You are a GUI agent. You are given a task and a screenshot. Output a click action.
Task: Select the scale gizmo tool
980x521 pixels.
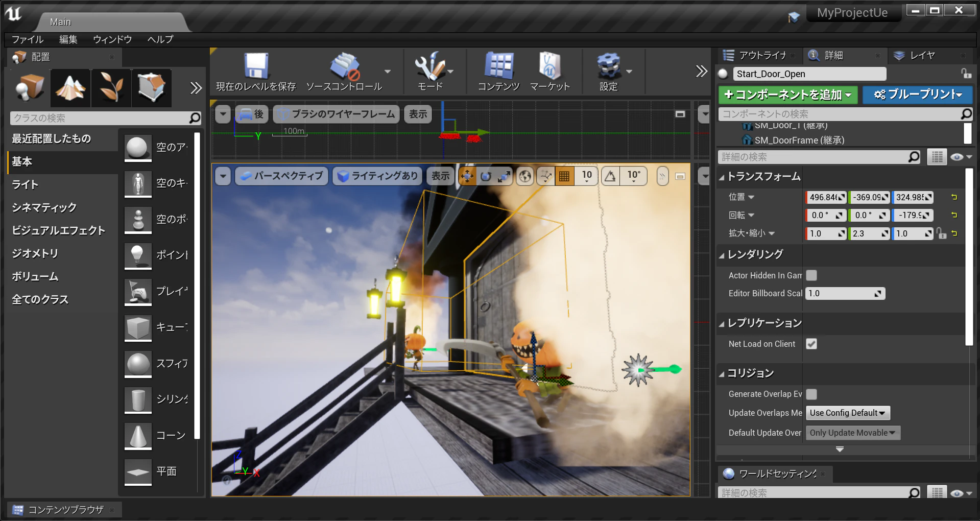[504, 176]
